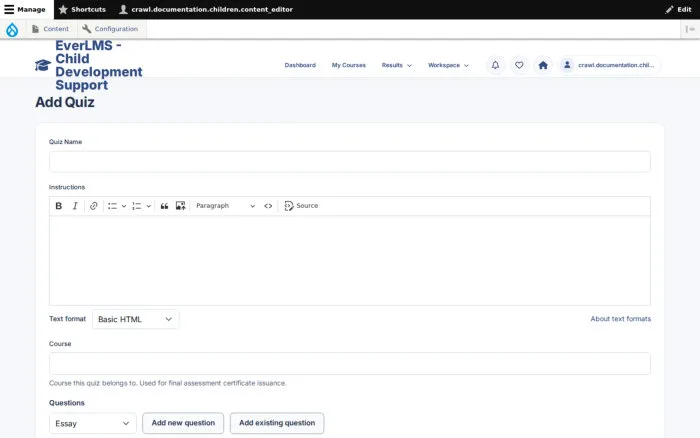This screenshot has width=700, height=438.
Task: Click inside the Instructions text area
Action: pyautogui.click(x=350, y=261)
